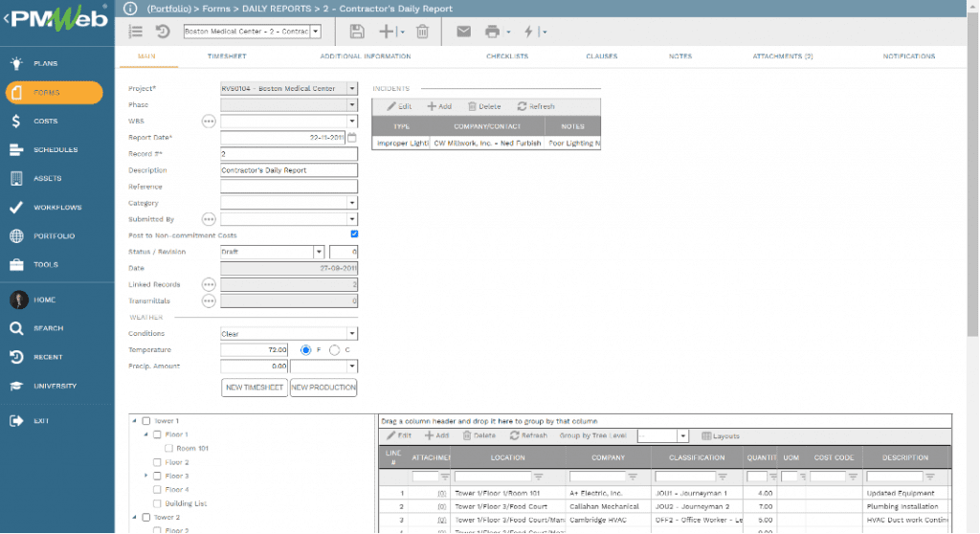Open the Phase dropdown arrow
980x534 pixels.
pos(352,104)
